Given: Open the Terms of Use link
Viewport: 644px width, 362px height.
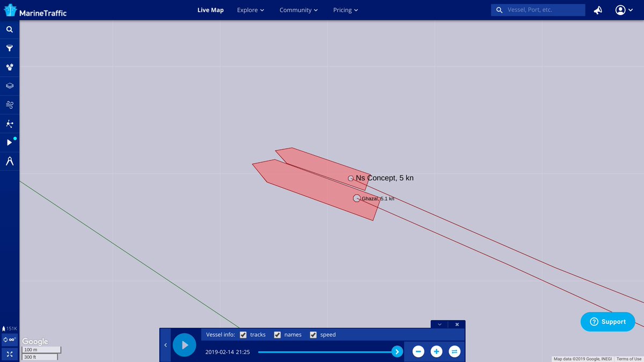Looking at the screenshot, I should click(629, 359).
